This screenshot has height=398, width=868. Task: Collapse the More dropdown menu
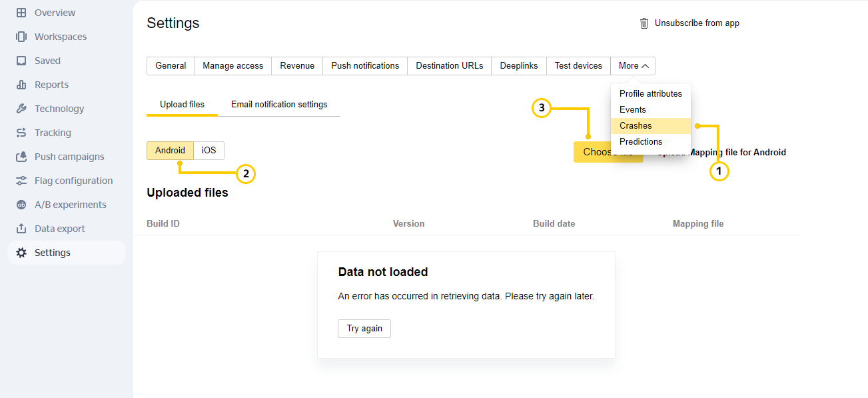pos(633,66)
